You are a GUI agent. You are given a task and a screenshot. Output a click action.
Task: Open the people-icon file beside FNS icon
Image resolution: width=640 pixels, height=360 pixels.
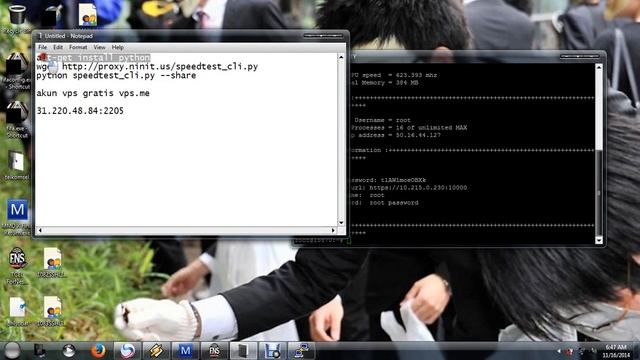[x=52, y=263]
